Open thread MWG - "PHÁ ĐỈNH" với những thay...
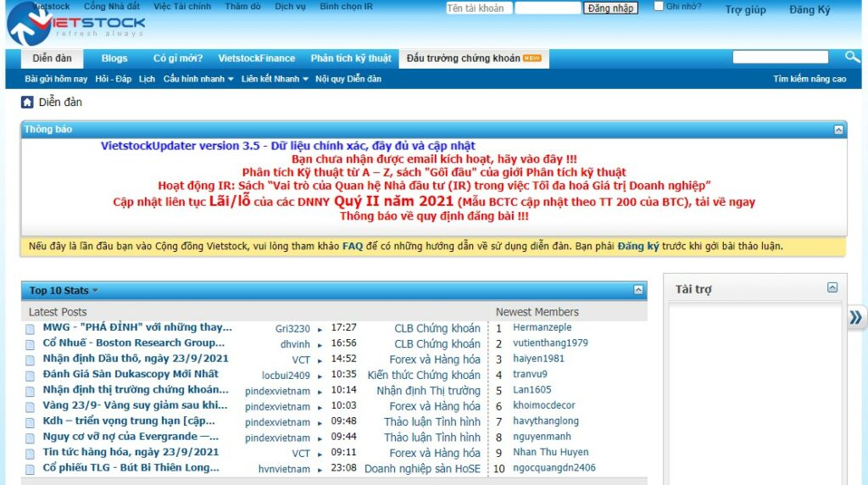The image size is (868, 485). coord(137,327)
